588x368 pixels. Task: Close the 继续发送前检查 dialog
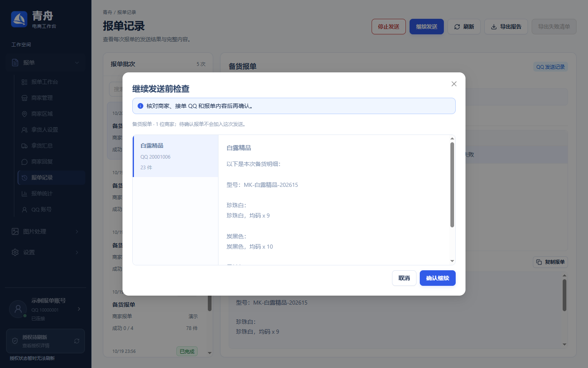454,84
